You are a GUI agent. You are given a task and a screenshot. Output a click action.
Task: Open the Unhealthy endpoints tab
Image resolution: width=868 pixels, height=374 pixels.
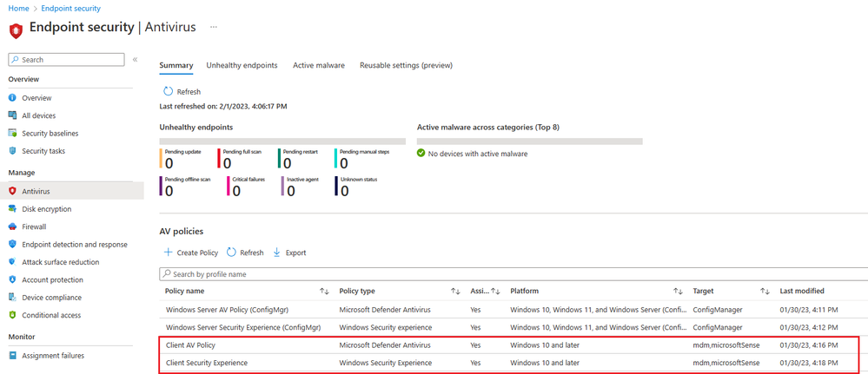242,65
